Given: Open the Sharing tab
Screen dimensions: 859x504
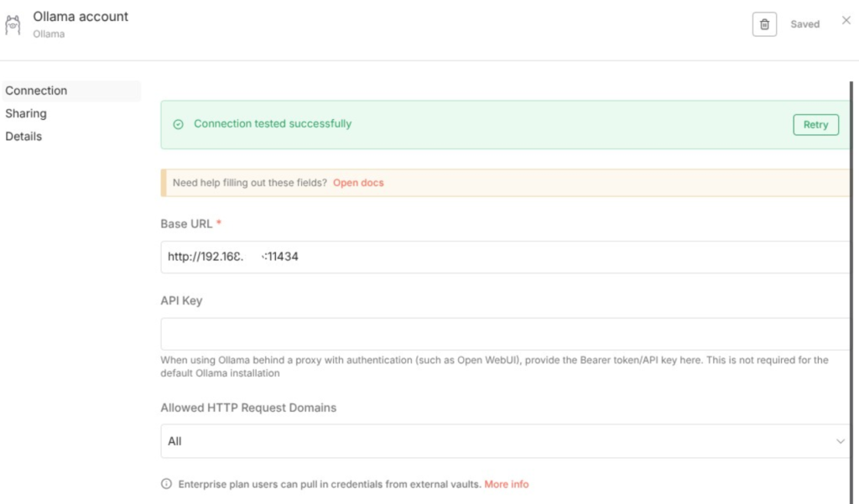Looking at the screenshot, I should point(26,113).
